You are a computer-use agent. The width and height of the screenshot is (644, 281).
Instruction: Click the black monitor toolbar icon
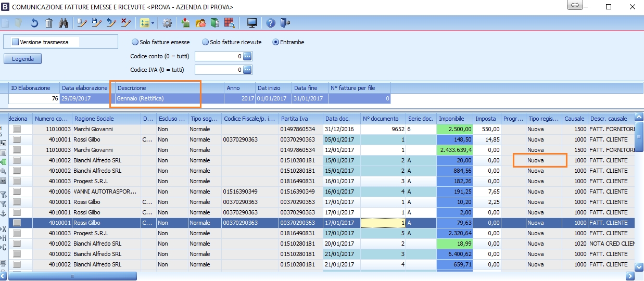coord(252,23)
